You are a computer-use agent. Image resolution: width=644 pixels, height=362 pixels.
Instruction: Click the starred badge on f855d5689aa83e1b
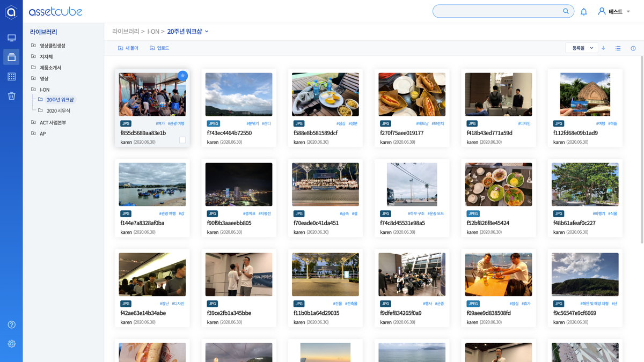[182, 76]
